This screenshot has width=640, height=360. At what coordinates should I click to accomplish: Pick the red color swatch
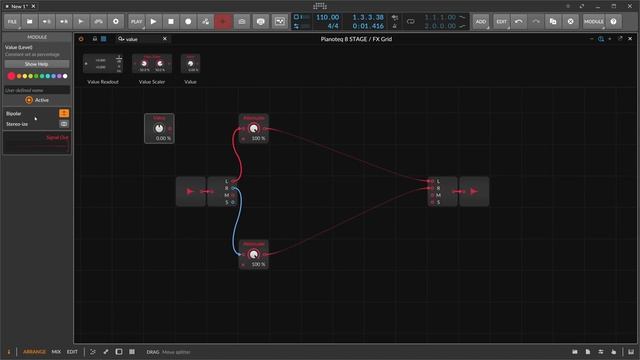pyautogui.click(x=11, y=76)
